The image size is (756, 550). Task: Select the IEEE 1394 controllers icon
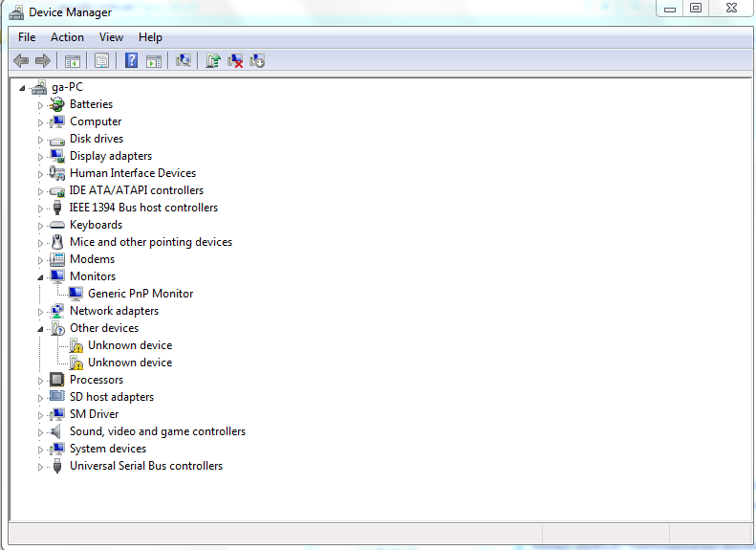pyautogui.click(x=57, y=208)
